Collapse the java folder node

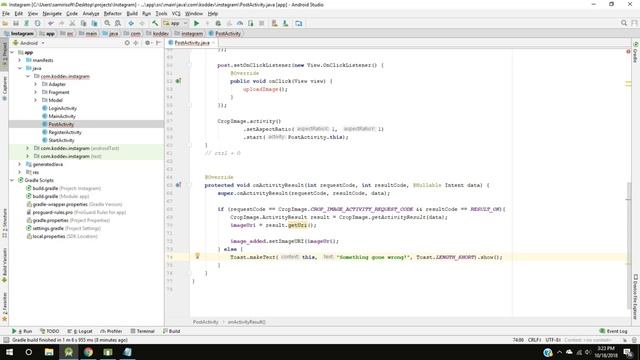click(20, 68)
